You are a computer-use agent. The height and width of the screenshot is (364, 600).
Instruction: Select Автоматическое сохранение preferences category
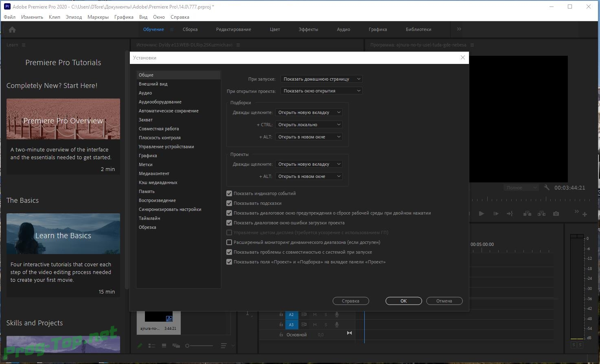point(178,111)
